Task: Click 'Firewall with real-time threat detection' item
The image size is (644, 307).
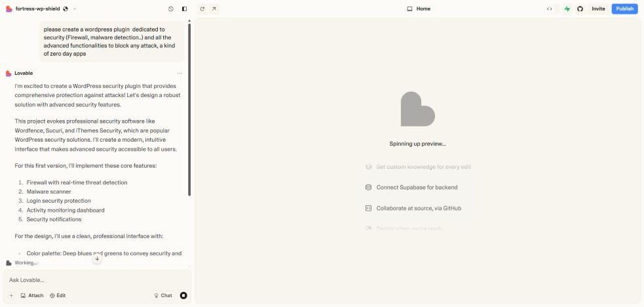Action: click(77, 182)
